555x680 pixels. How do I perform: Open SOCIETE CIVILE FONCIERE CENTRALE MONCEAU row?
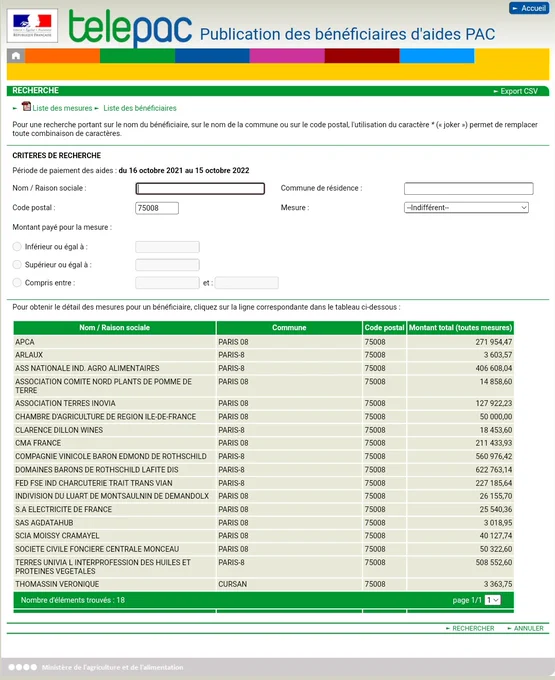(x=264, y=549)
